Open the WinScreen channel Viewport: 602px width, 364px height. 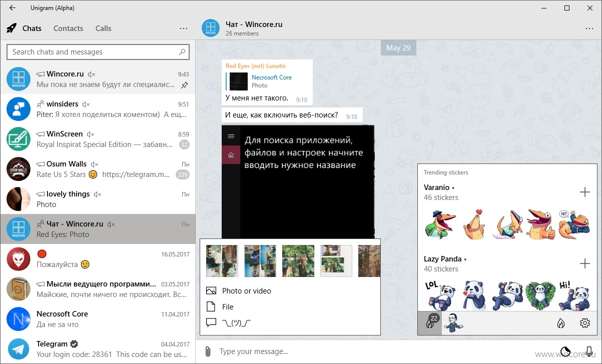pos(98,138)
